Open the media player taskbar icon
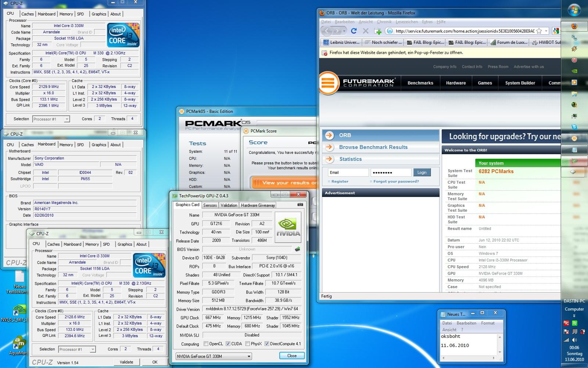This screenshot has height=368, width=588. (x=574, y=82)
